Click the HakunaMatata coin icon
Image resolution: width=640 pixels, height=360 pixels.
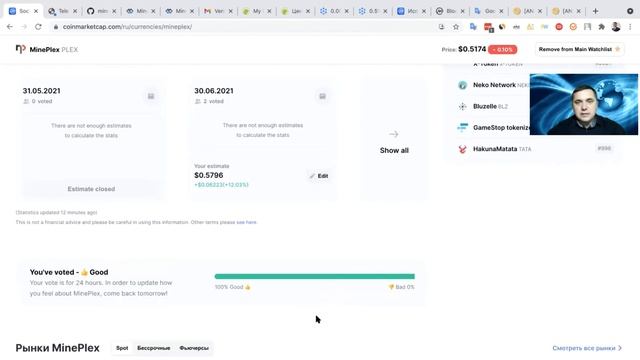click(x=462, y=149)
